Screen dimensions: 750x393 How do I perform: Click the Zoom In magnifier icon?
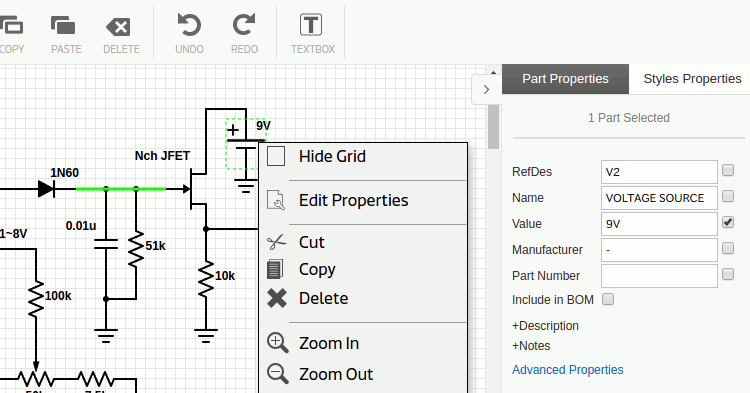click(277, 343)
